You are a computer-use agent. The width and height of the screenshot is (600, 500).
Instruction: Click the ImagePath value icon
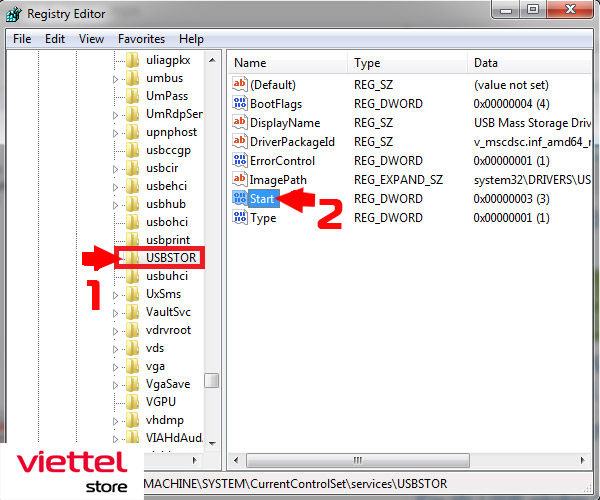tap(240, 180)
